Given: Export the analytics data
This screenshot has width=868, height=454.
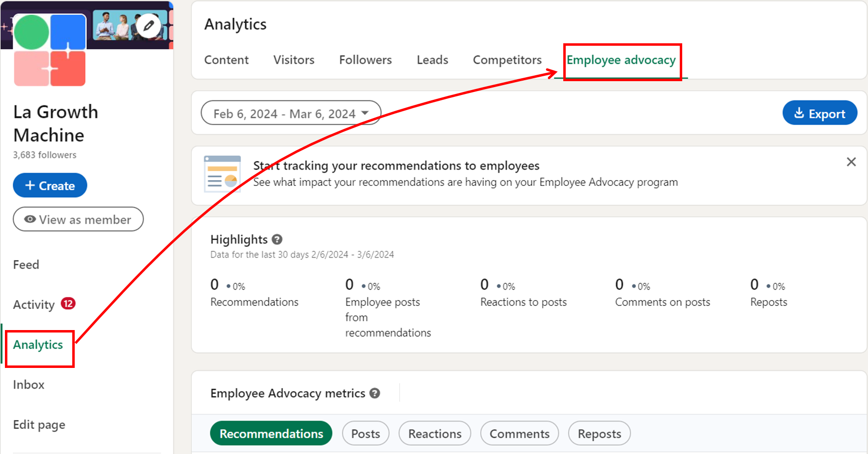Looking at the screenshot, I should coord(820,113).
